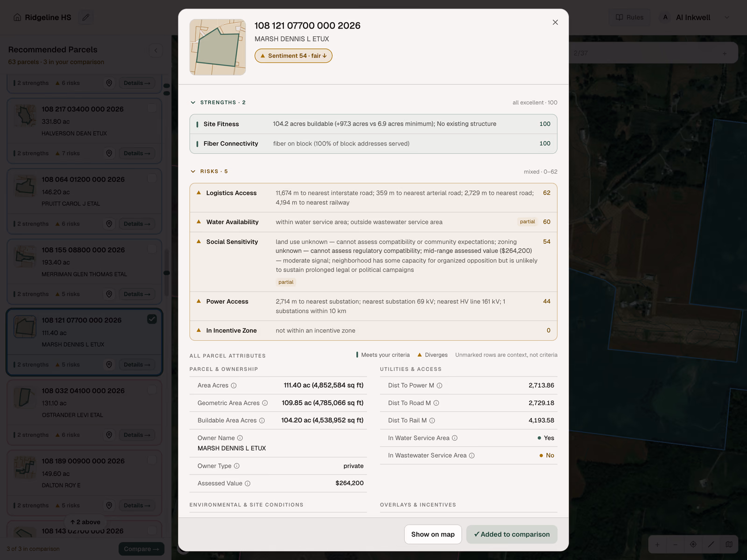Open the Rules item in the top bar
Image resolution: width=747 pixels, height=560 pixels.
[629, 17]
